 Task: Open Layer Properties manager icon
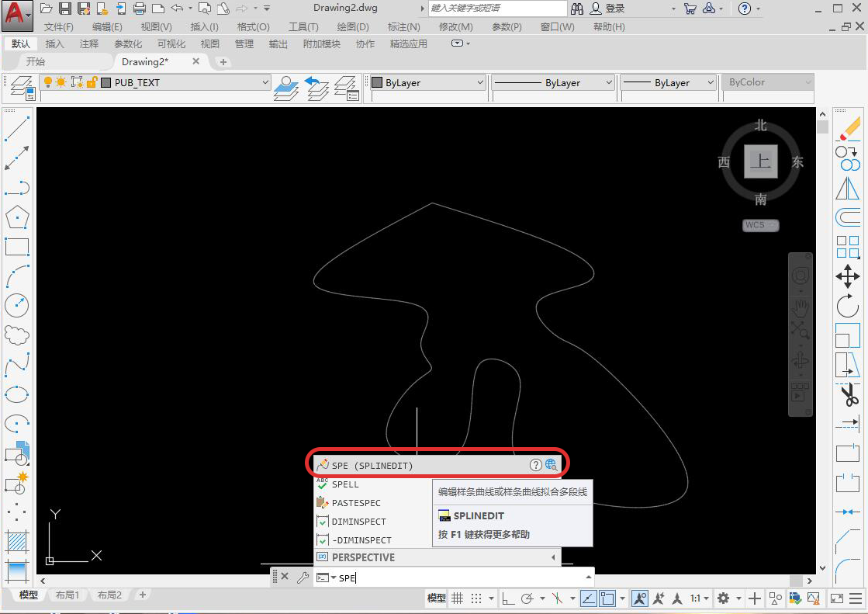pyautogui.click(x=22, y=88)
